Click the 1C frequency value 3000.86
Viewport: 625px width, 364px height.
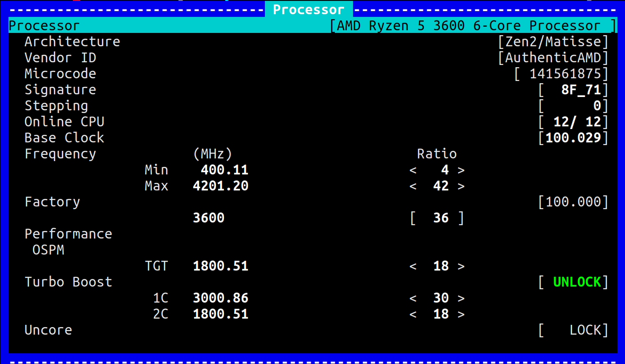(220, 298)
